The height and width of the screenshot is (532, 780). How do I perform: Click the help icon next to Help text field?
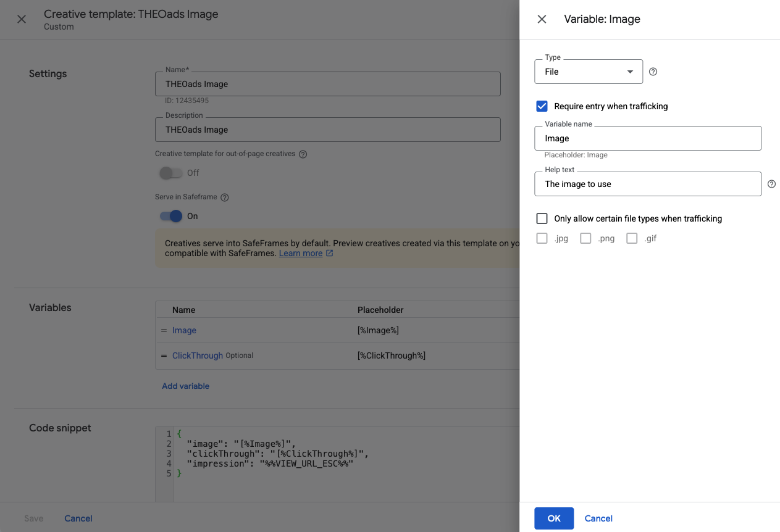[x=771, y=183]
